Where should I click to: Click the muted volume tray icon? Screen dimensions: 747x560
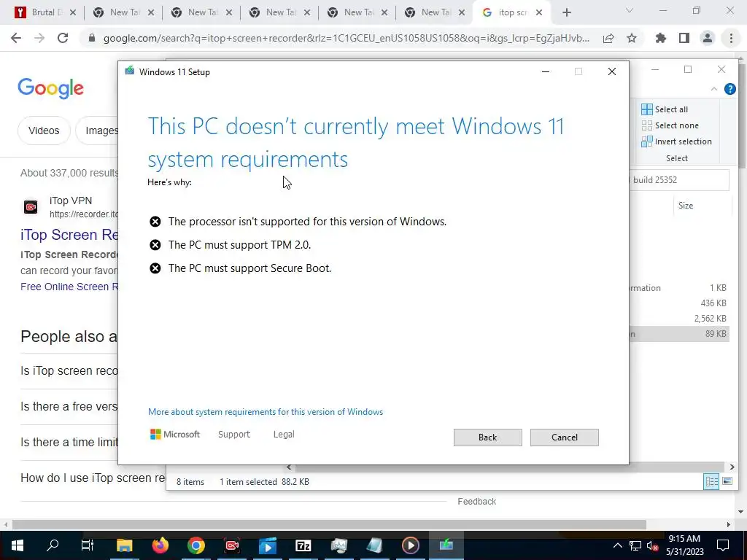[652, 545]
